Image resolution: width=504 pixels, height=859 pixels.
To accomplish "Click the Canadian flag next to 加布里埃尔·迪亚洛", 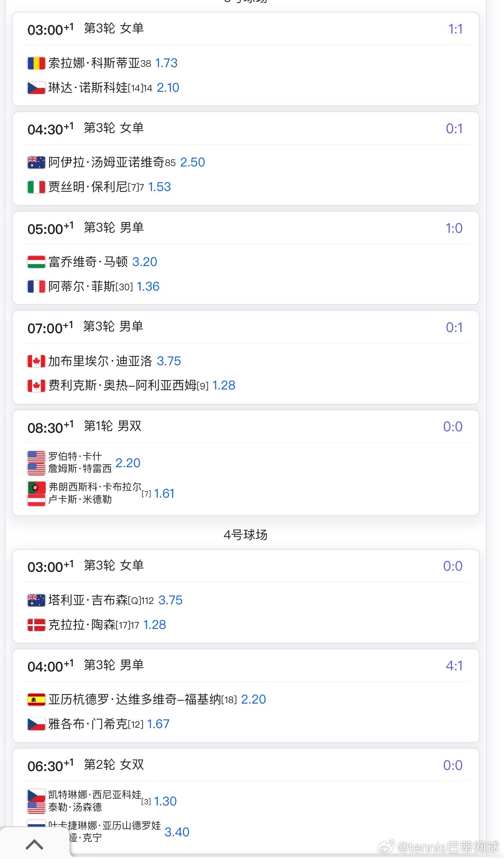I will (36, 361).
